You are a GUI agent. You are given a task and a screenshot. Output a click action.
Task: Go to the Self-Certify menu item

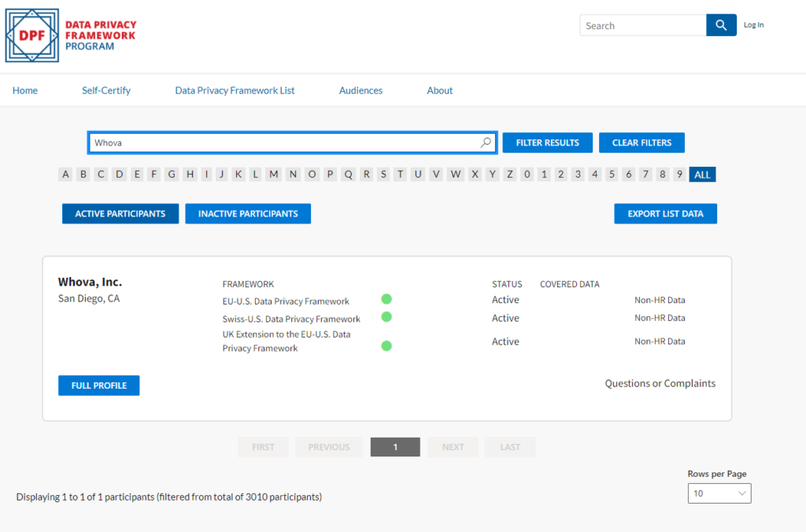(106, 91)
